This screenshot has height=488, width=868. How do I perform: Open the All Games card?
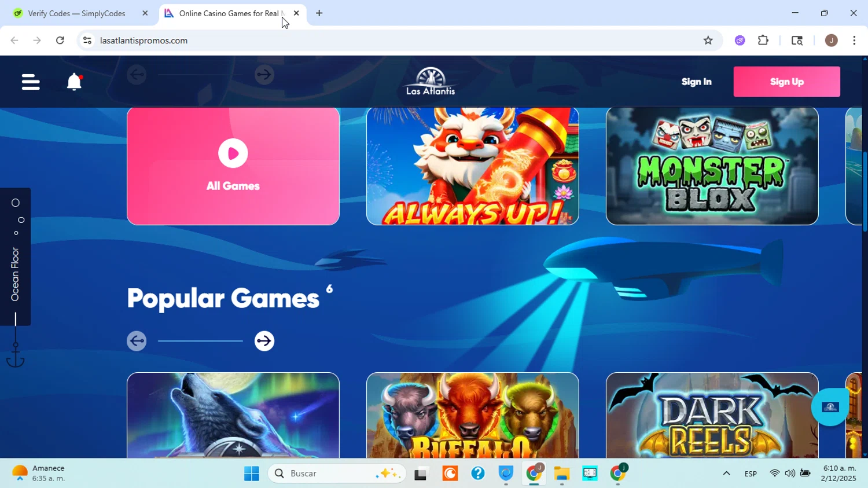pyautogui.click(x=233, y=166)
